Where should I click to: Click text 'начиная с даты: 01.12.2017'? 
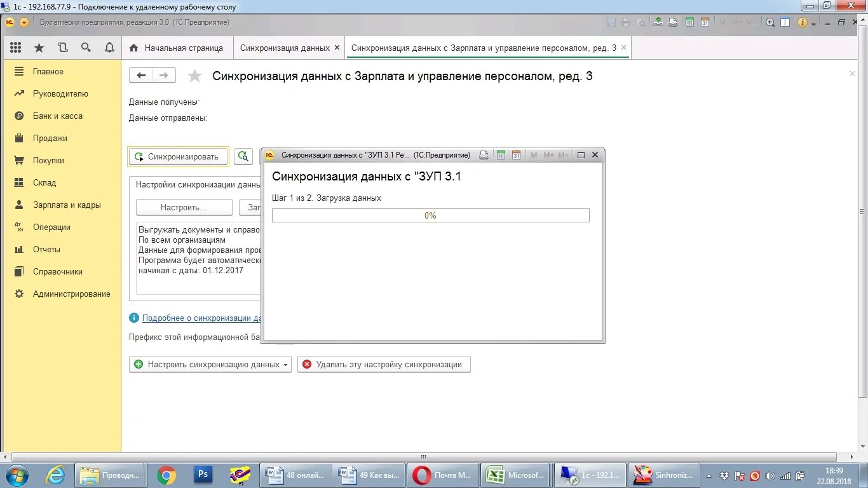191,271
